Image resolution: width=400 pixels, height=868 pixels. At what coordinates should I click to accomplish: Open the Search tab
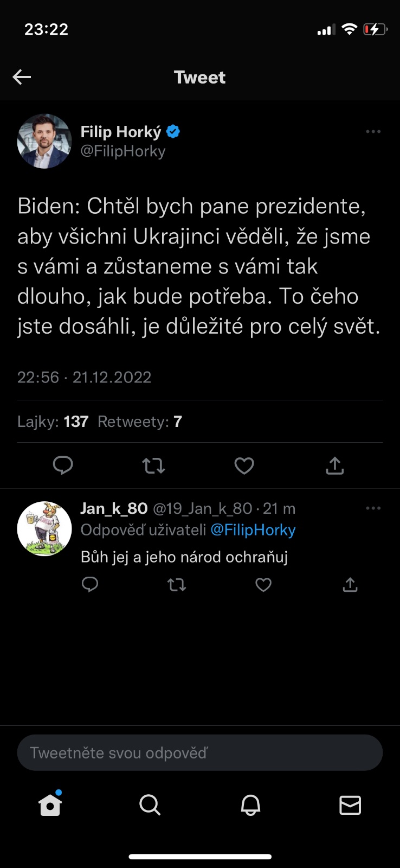(150, 805)
